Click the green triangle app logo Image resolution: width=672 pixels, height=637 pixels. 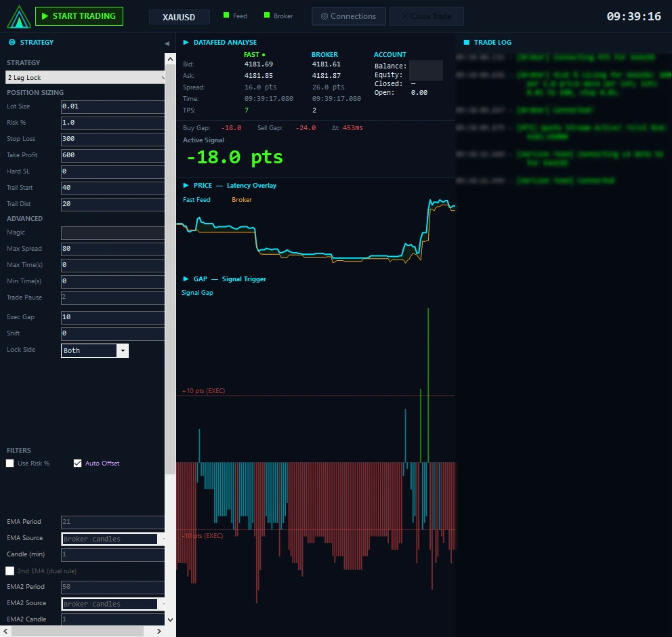pyautogui.click(x=19, y=17)
